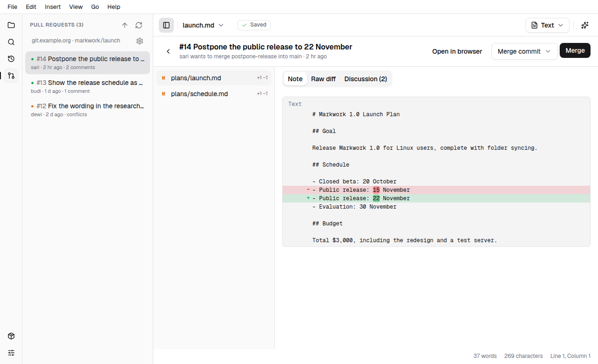Click the Saved status indicator
Image resolution: width=598 pixels, height=364 pixels.
(254, 25)
